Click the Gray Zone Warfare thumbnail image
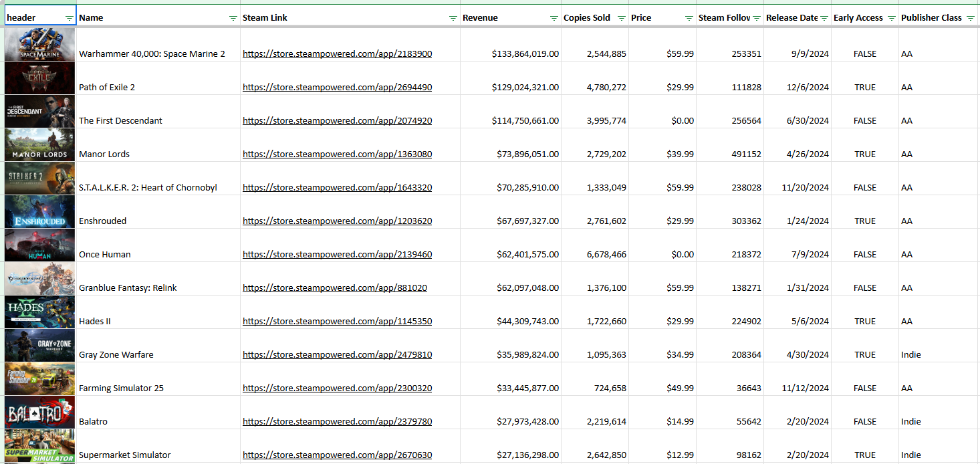Screen dimensions: 980x464 40,345
